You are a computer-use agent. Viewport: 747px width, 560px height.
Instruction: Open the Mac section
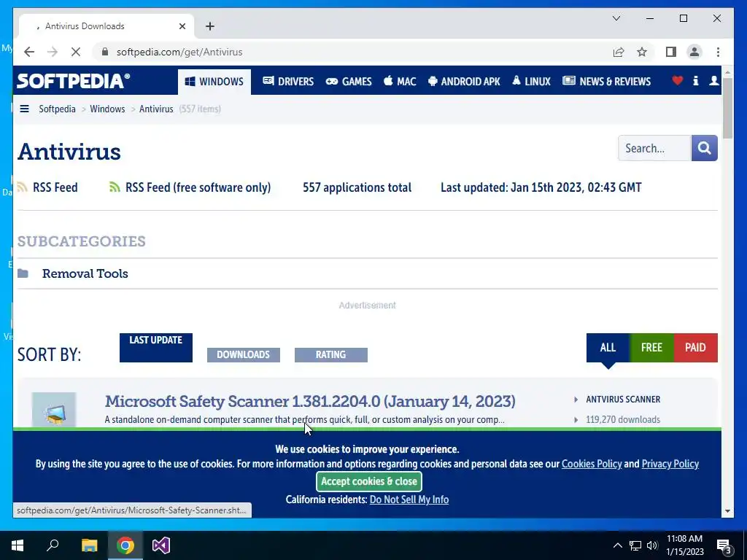(x=400, y=82)
